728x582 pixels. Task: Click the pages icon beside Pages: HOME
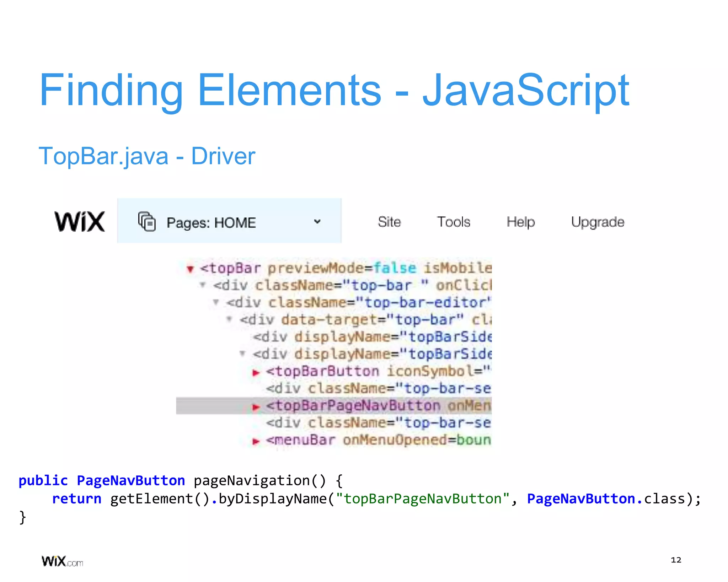pos(147,221)
